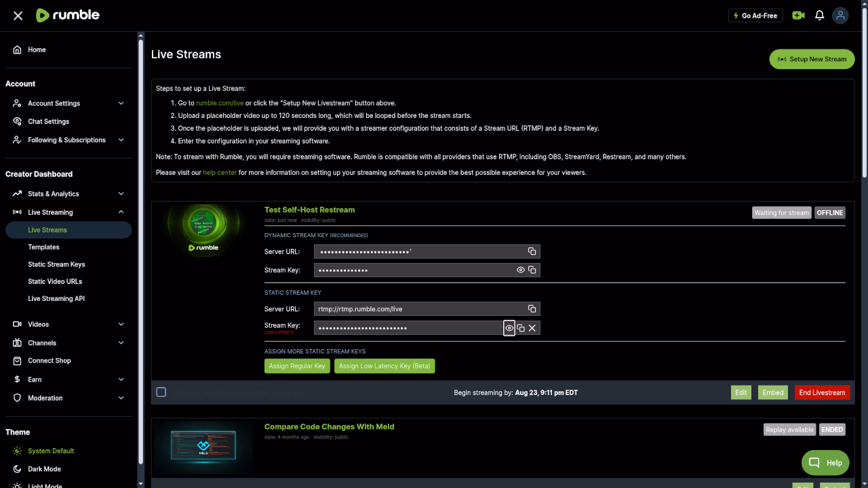Click Assign Regular Key button

(x=297, y=366)
